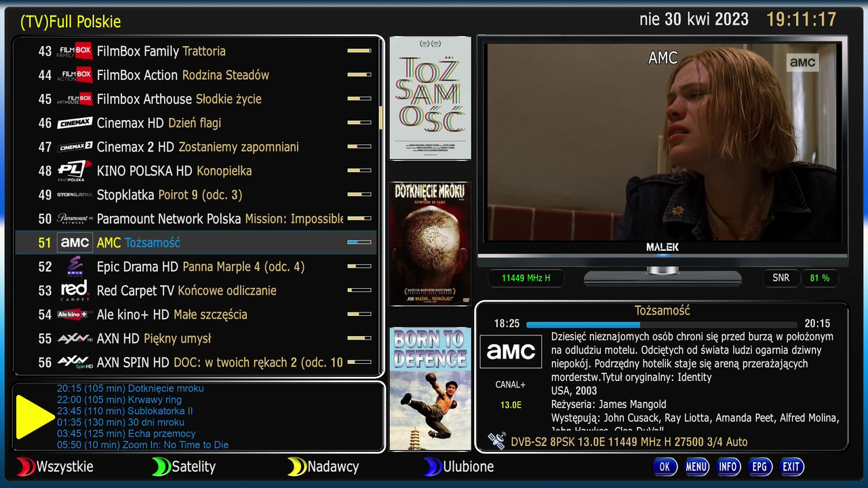
Task: Click the blue Ulubione crescent icon
Action: [432, 466]
